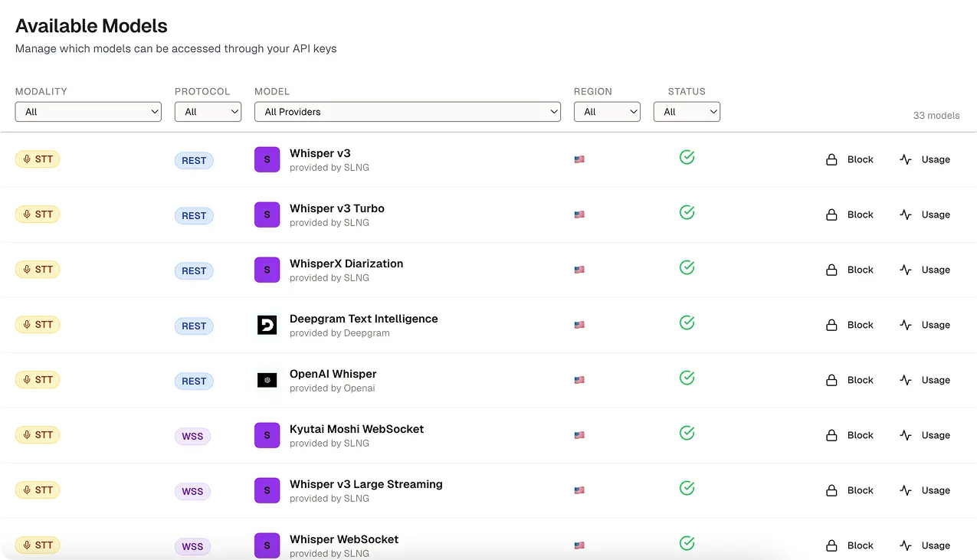Click the SLNG icon for Kyutai Moshi WebSocket
This screenshot has height=560, width=977.
coord(267,435)
